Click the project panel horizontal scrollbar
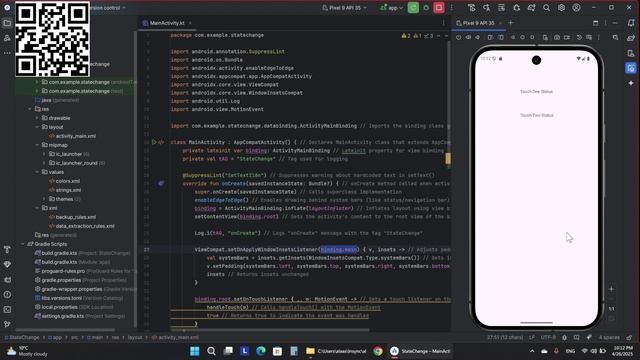 point(65,330)
